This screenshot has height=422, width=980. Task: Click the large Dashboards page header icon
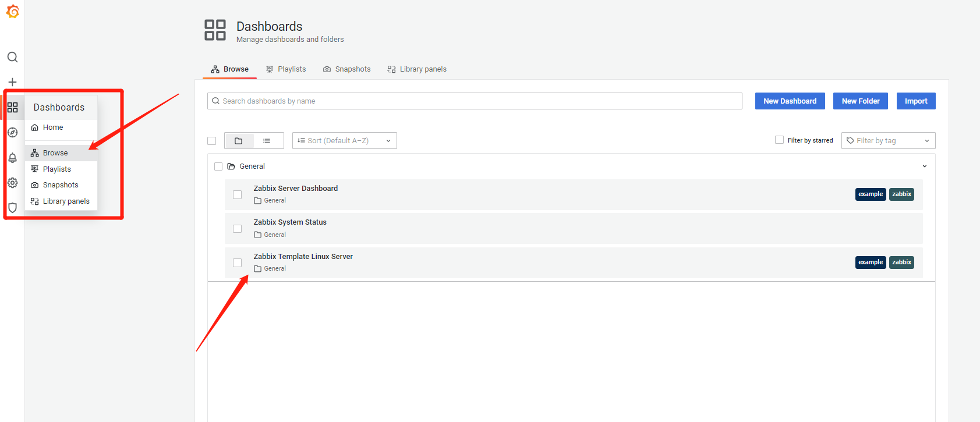(215, 30)
